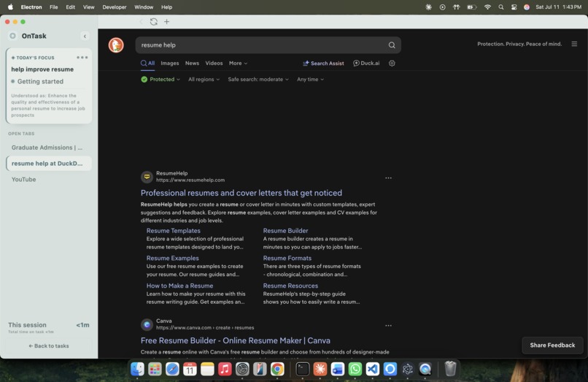Open the File menu
Viewport: 588px width, 382px height.
coord(54,7)
